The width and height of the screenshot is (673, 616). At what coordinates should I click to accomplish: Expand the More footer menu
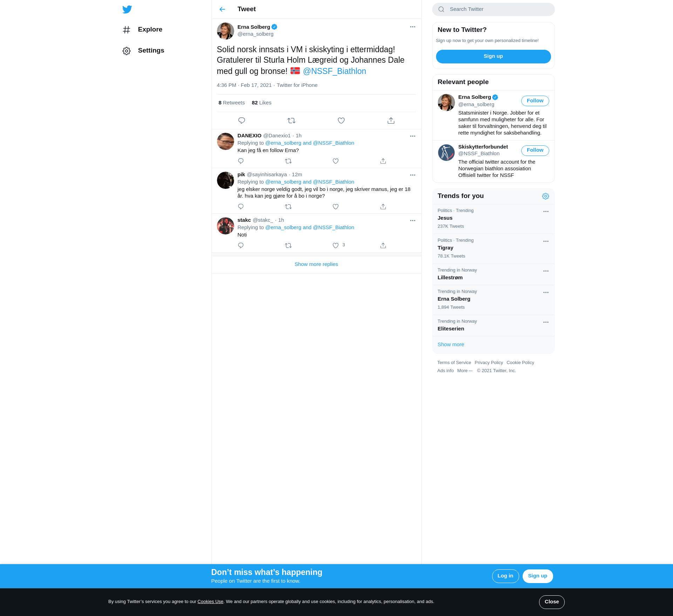[465, 371]
